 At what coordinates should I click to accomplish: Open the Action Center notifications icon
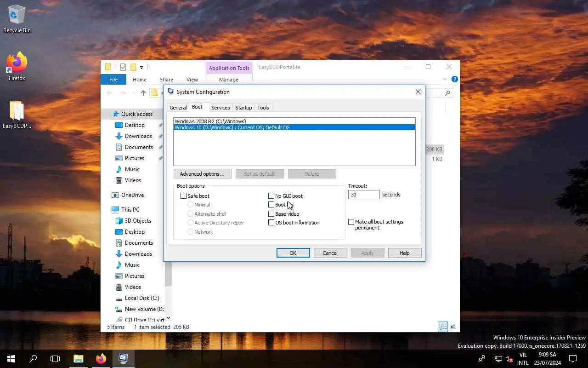[573, 359]
